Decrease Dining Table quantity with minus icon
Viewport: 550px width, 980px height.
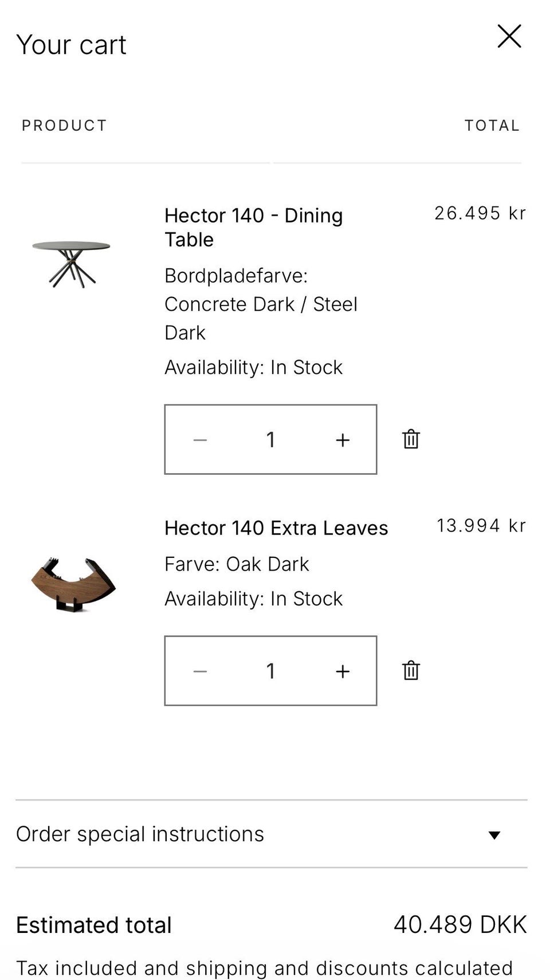(x=200, y=440)
